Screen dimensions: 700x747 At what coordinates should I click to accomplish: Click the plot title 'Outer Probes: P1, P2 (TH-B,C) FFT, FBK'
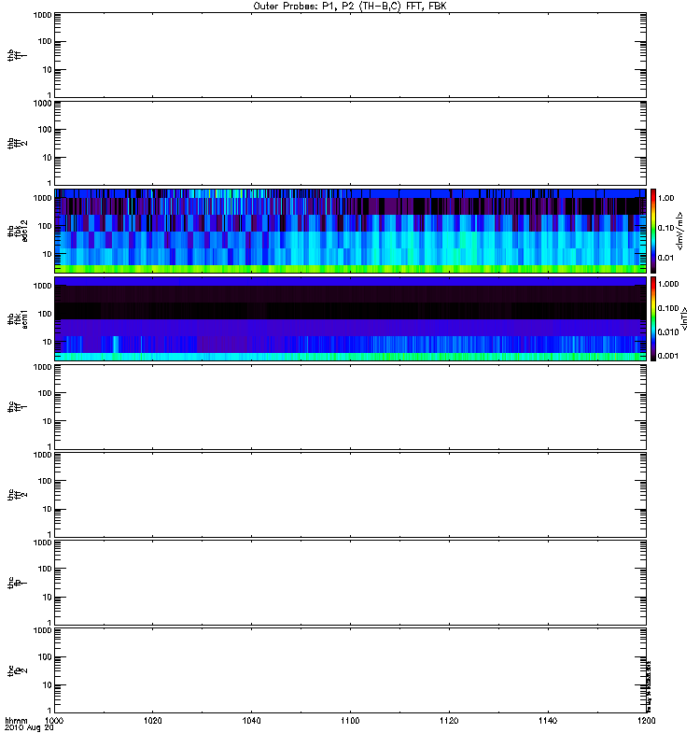[x=350, y=7]
